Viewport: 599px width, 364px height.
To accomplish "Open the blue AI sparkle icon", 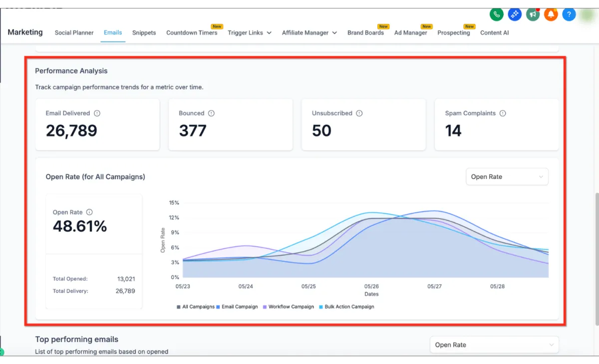I will click(515, 14).
